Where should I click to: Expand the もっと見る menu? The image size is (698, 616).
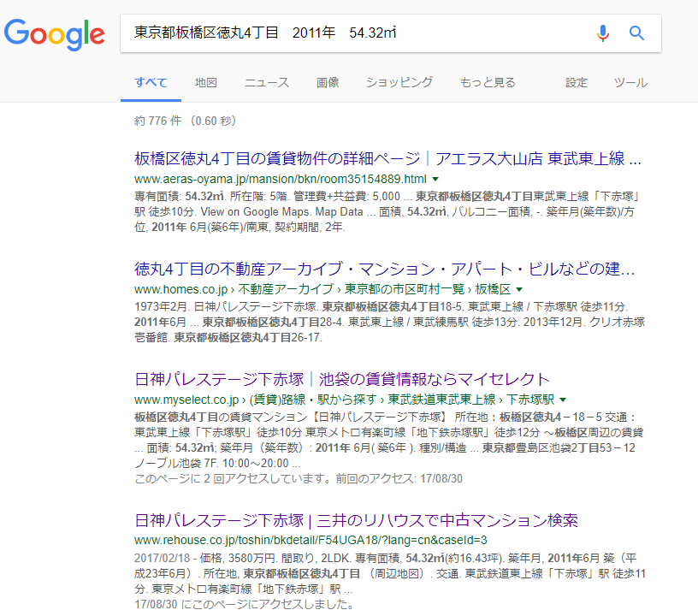[488, 82]
